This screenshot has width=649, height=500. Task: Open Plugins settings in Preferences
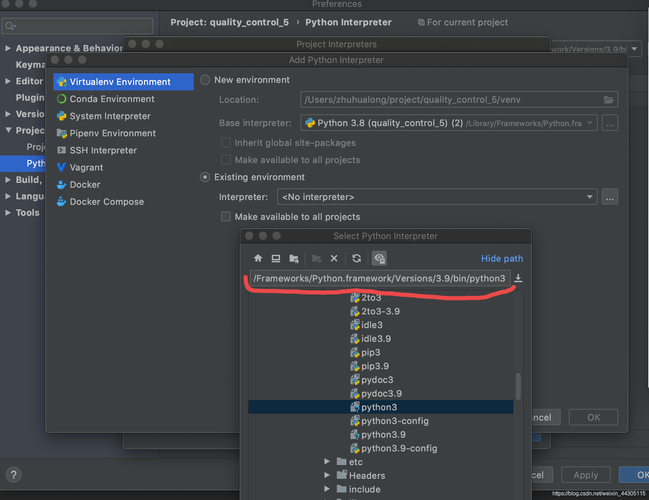click(x=30, y=97)
